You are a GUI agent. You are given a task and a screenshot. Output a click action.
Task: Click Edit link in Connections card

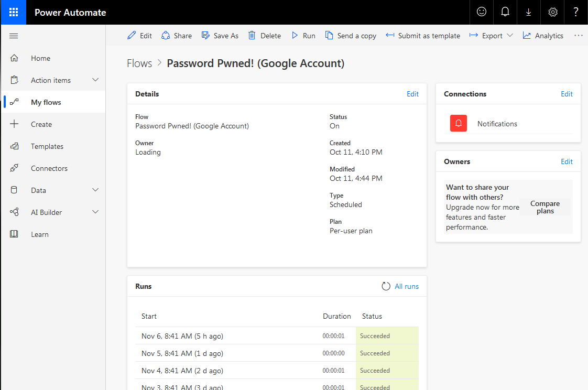(567, 94)
